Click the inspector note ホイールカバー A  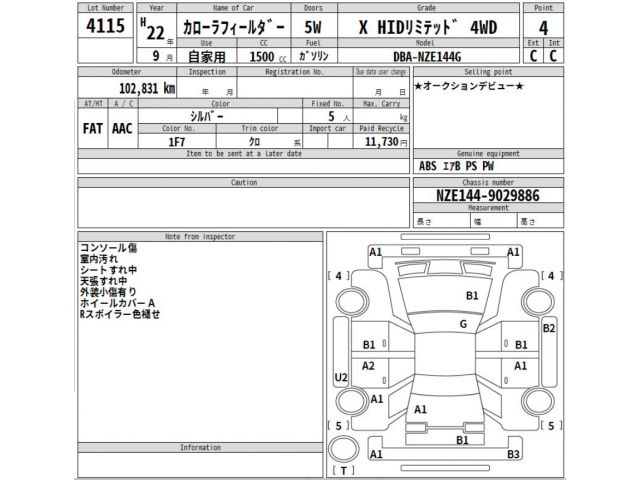117,303
